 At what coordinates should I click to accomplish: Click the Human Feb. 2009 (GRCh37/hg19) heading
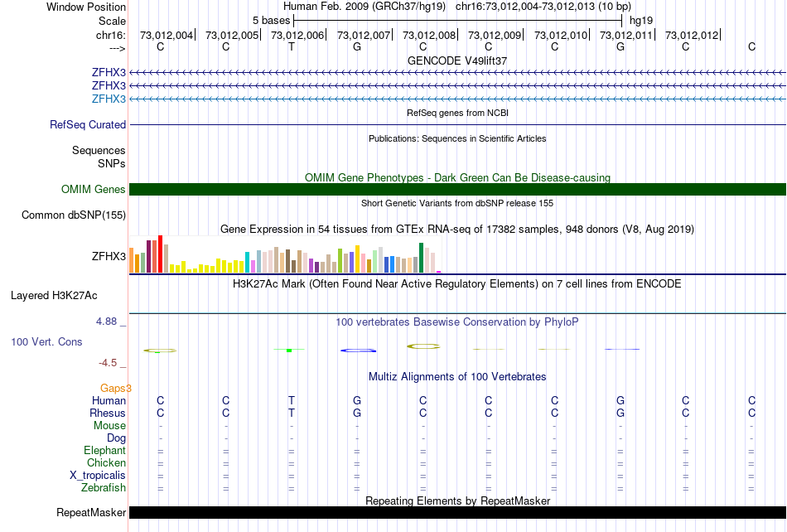[x=365, y=7]
